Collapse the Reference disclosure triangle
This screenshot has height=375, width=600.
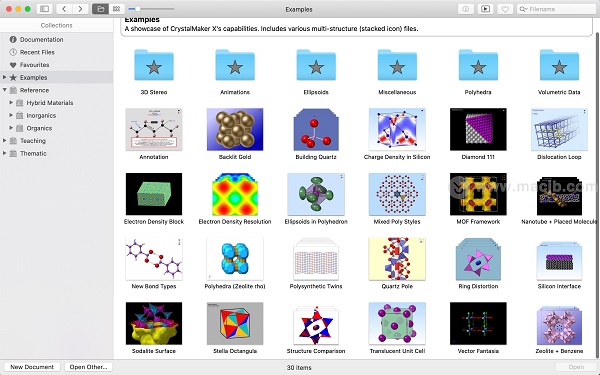[5, 90]
